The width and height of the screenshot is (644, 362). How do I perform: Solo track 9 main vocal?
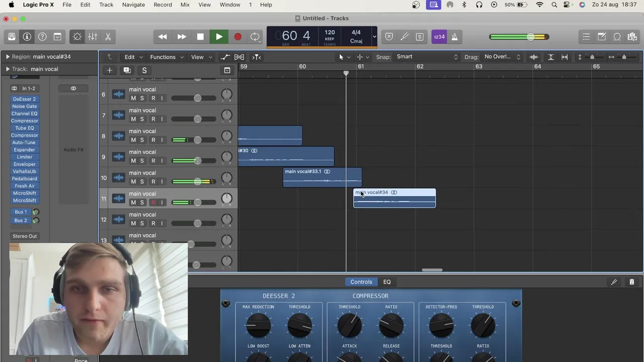(x=142, y=161)
